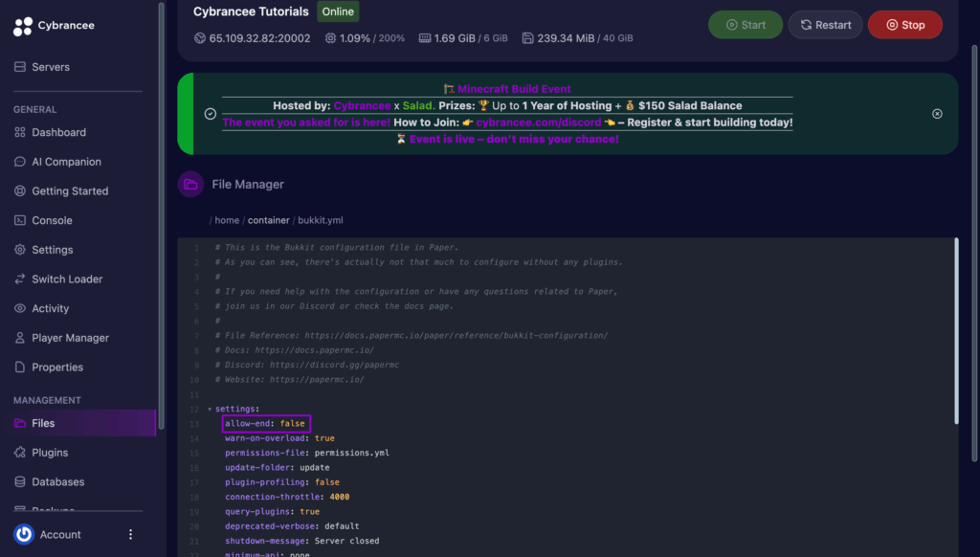Click the connection-throttle 4000 value
Image resolution: width=980 pixels, height=557 pixels.
[x=340, y=497]
